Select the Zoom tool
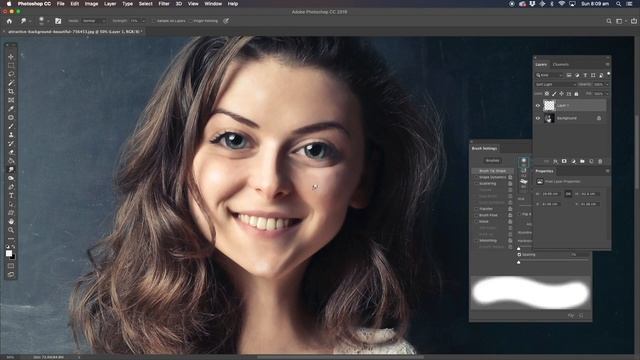Image resolution: width=640 pixels, height=360 pixels. [11, 230]
